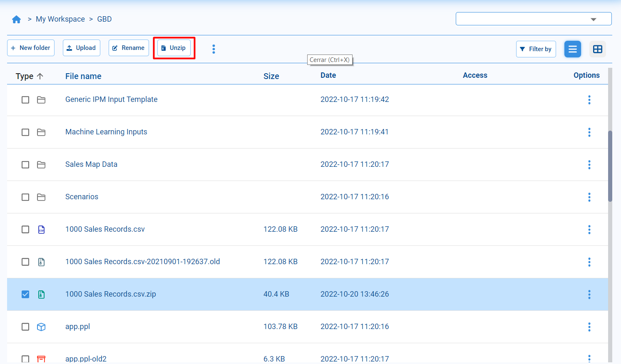Select the Machine Learning Inputs checkbox
The image size is (621, 364).
[25, 132]
